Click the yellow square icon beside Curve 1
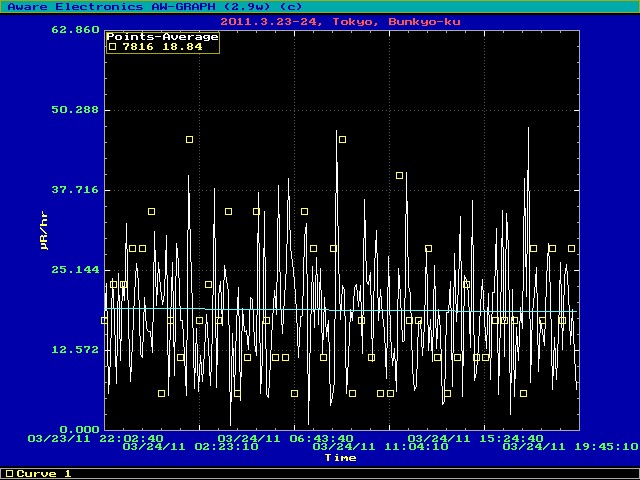This screenshot has width=640, height=480. point(9,473)
